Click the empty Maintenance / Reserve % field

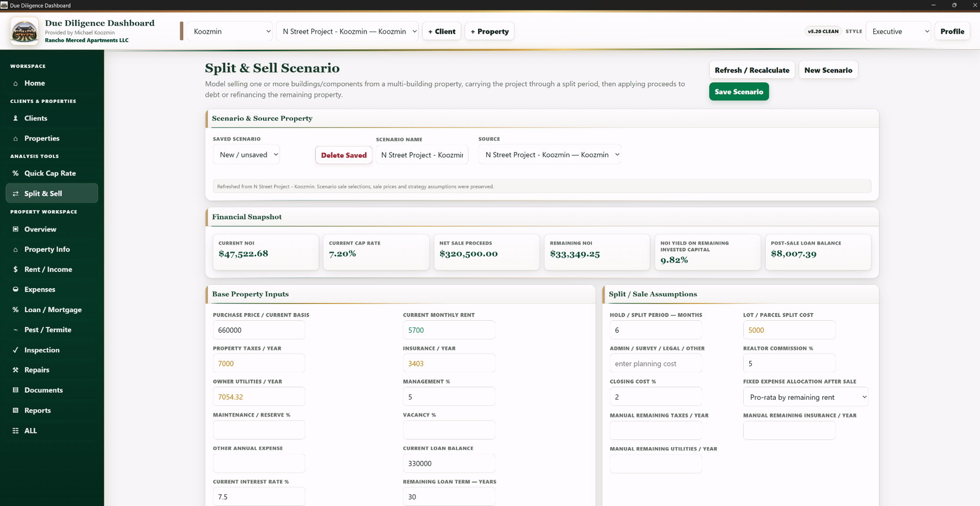pyautogui.click(x=259, y=430)
